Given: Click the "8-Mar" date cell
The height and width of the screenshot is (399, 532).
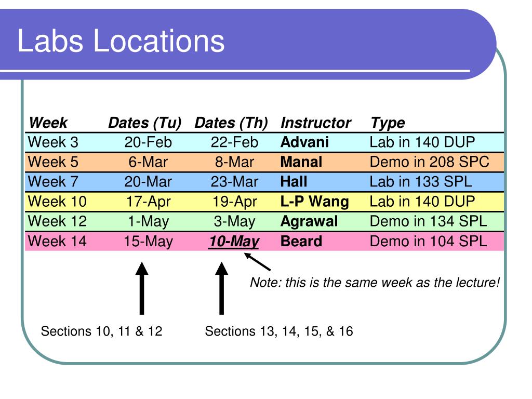Looking at the screenshot, I should [x=234, y=162].
